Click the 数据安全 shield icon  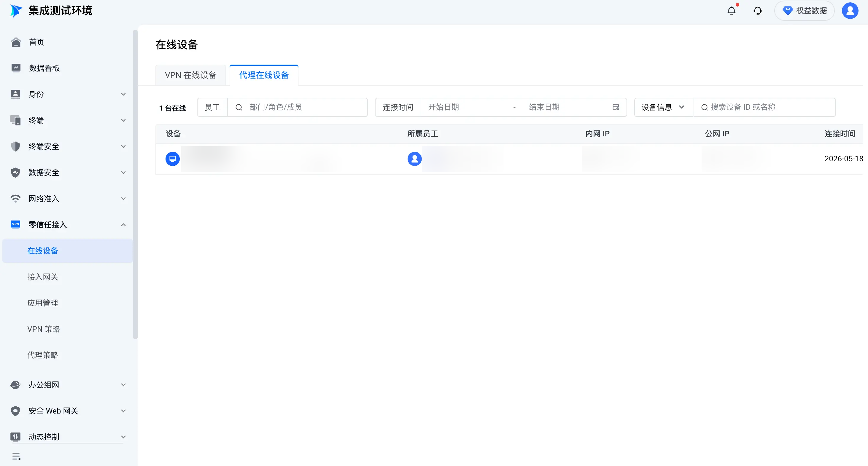tap(15, 173)
